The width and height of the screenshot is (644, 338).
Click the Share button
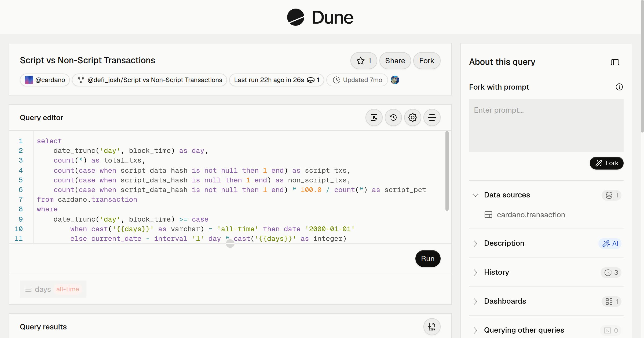click(x=395, y=61)
